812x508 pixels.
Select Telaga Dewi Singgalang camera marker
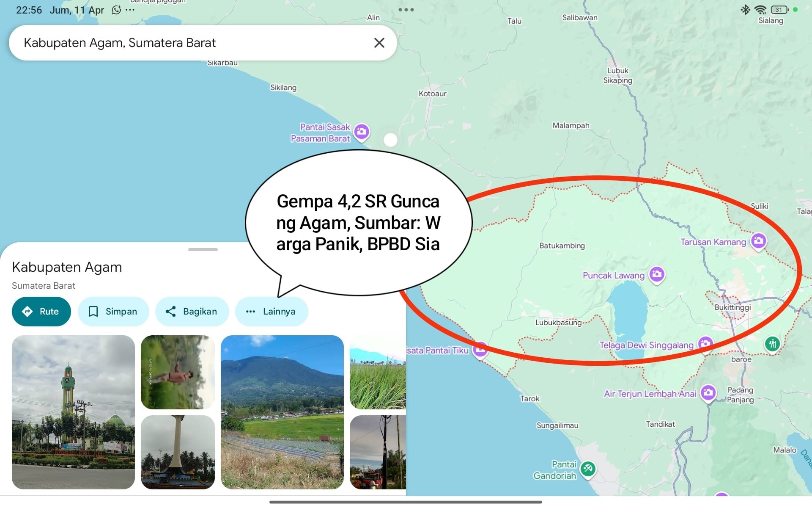tap(705, 344)
